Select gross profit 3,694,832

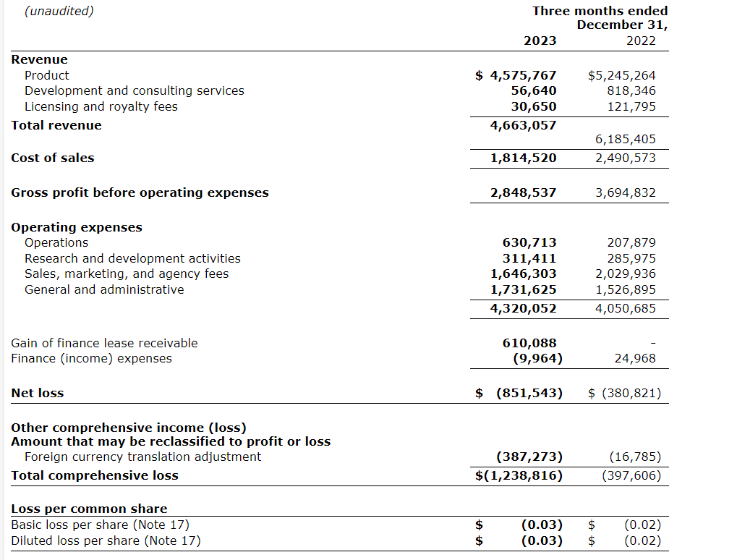625,192
